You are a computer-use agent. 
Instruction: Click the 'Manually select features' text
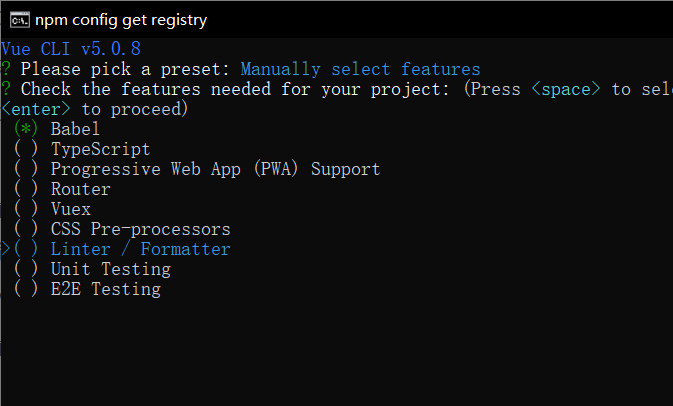pyautogui.click(x=360, y=69)
